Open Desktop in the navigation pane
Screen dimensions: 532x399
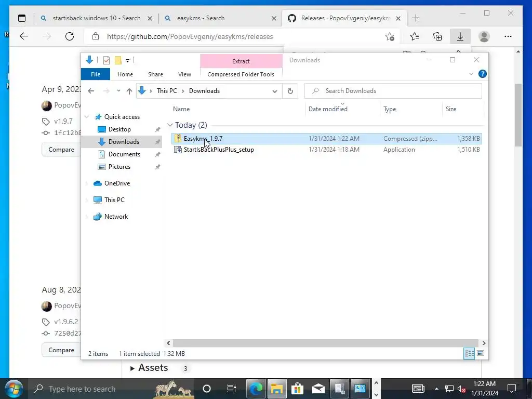click(x=119, y=129)
